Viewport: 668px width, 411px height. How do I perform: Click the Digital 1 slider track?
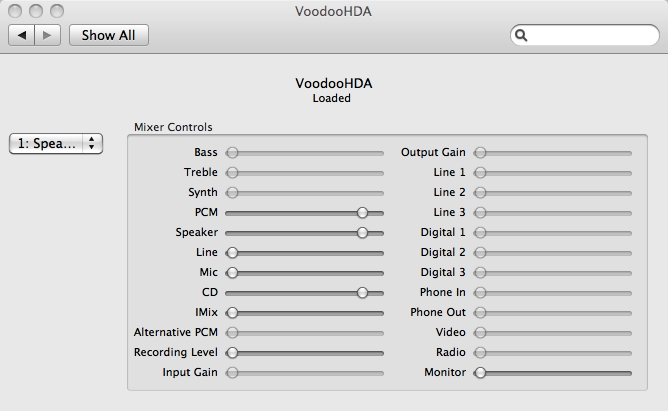pos(555,233)
